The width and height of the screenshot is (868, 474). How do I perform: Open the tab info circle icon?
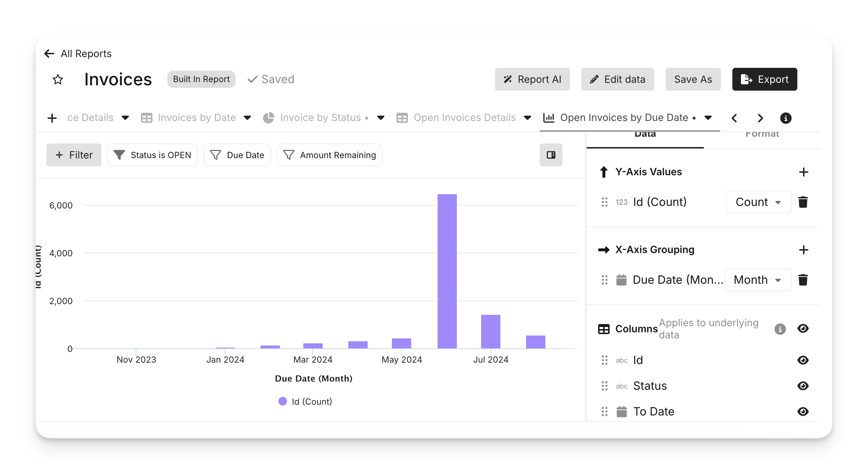click(786, 118)
